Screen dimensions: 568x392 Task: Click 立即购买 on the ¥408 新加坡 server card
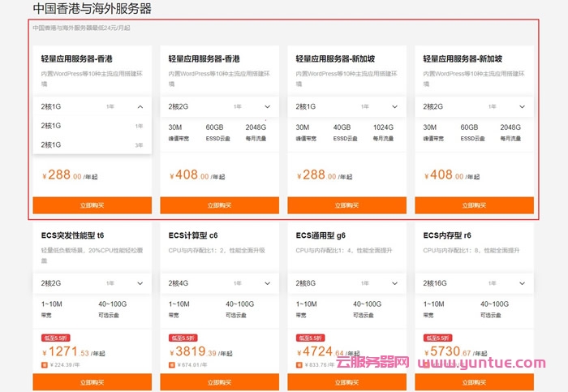(x=474, y=205)
